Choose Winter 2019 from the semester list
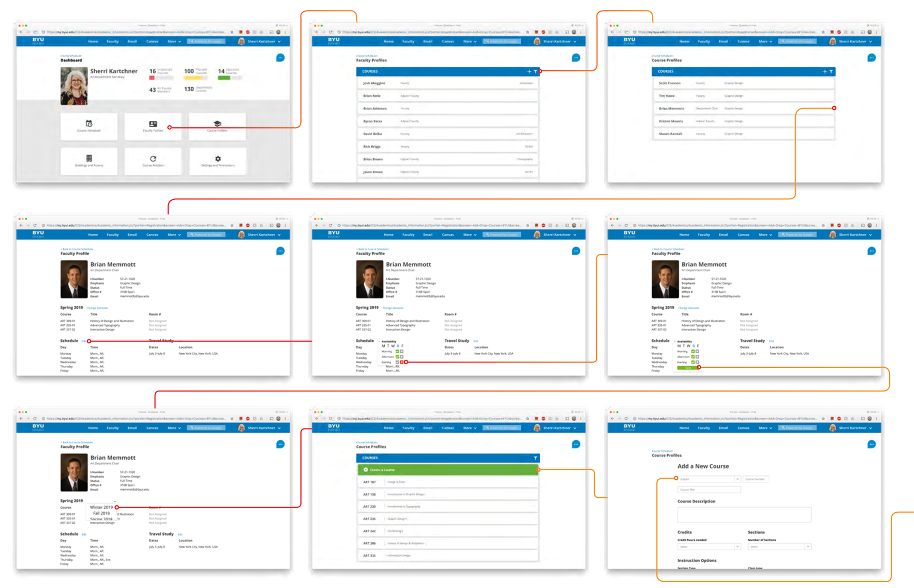 pos(101,507)
